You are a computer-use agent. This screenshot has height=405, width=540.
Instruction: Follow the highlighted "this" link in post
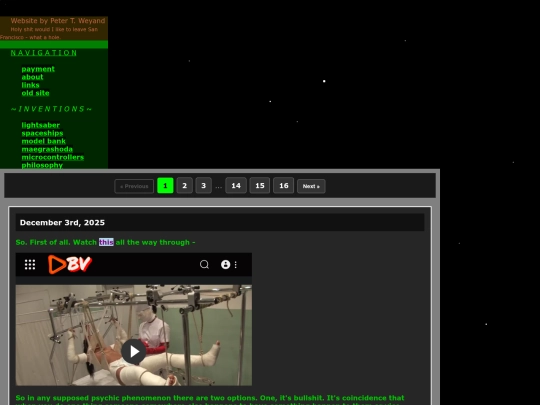[x=106, y=242]
